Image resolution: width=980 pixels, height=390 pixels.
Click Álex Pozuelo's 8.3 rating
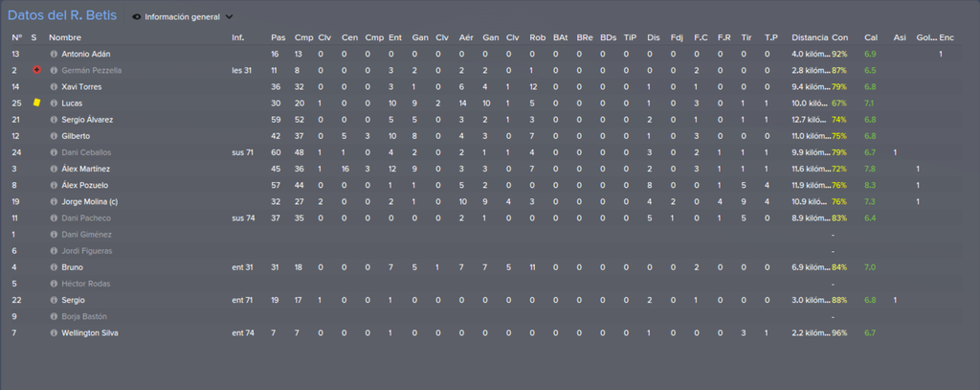click(870, 185)
